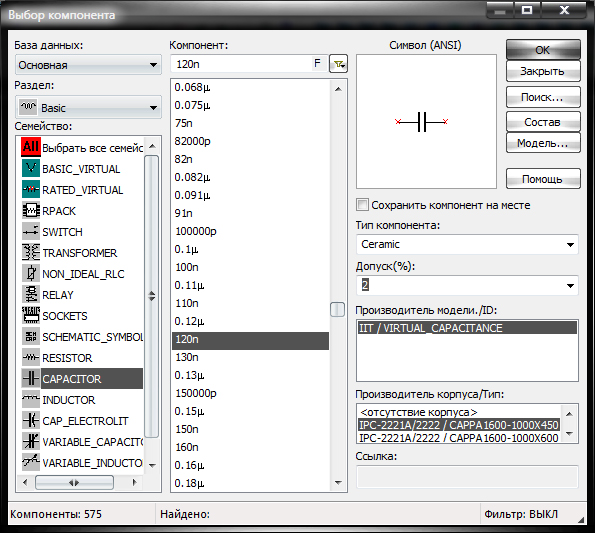Image resolution: width=595 pixels, height=533 pixels.
Task: Pick the RELAY family icon
Action: 31,295
